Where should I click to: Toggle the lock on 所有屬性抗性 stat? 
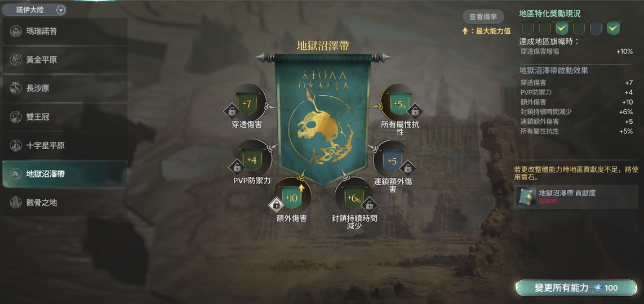point(415,111)
